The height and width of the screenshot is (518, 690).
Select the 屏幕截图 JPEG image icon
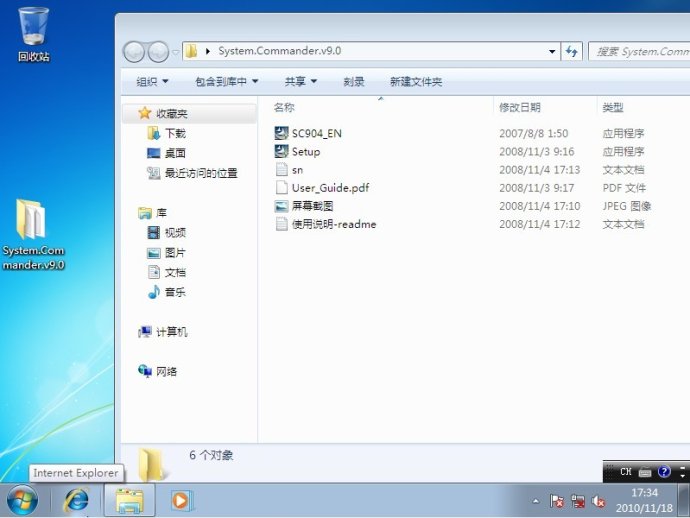[281, 206]
